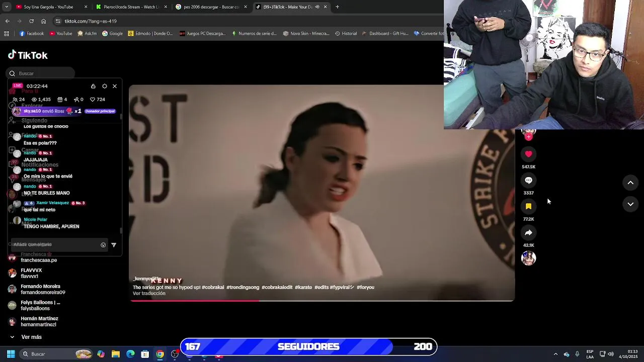Go to next video with down chevron
644x362 pixels.
630,204
